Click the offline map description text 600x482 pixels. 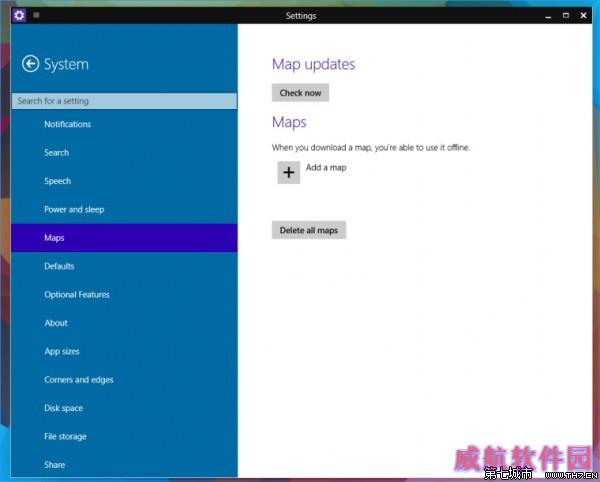(371, 147)
